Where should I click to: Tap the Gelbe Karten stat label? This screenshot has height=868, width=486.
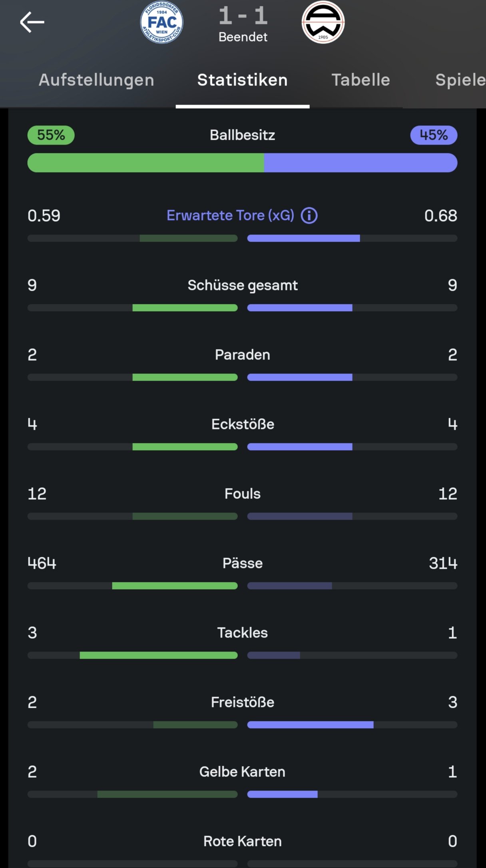click(243, 772)
